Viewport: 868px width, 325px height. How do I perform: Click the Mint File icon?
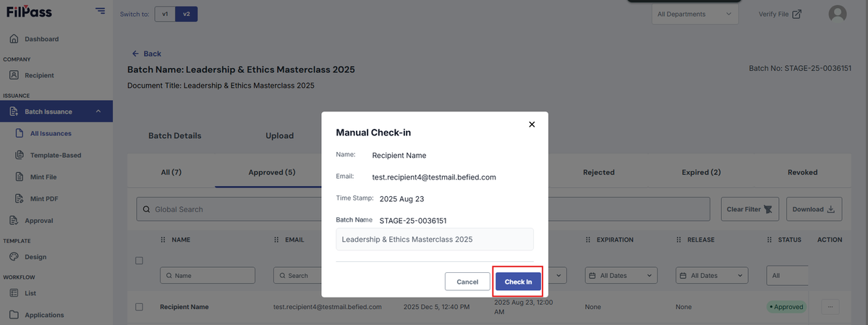click(20, 177)
